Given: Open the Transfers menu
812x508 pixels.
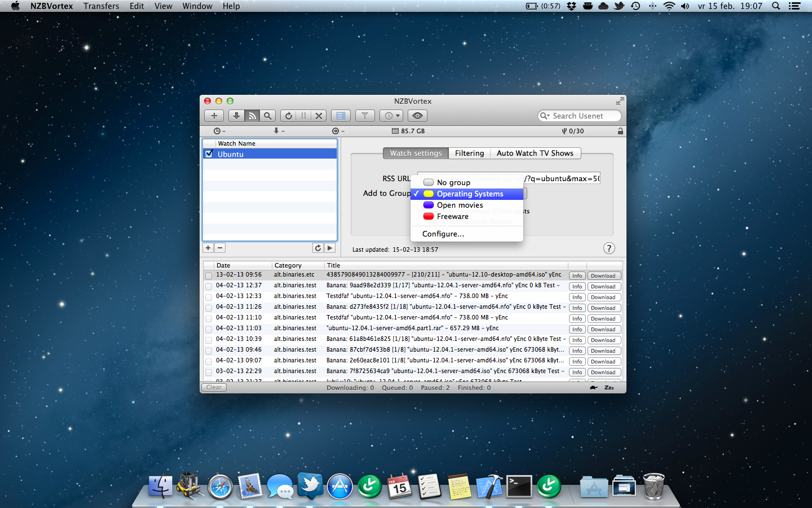Looking at the screenshot, I should click(101, 6).
